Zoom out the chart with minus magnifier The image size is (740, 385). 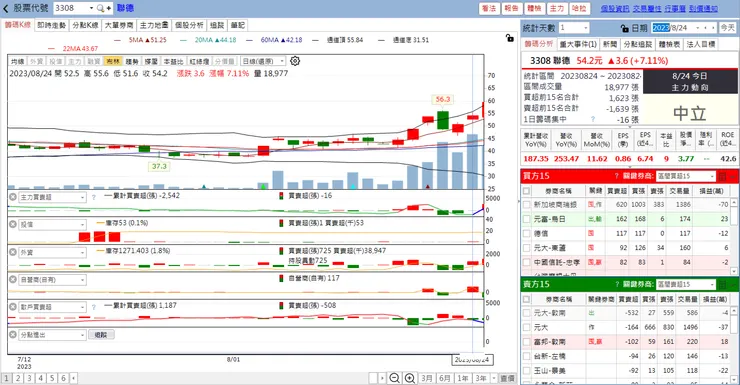pos(395,378)
